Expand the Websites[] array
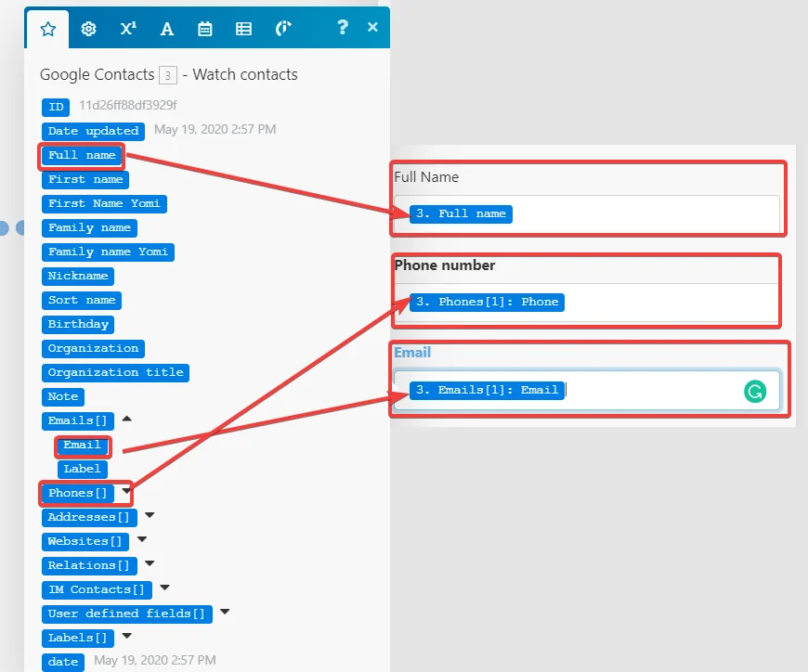808x672 pixels. [x=142, y=539]
